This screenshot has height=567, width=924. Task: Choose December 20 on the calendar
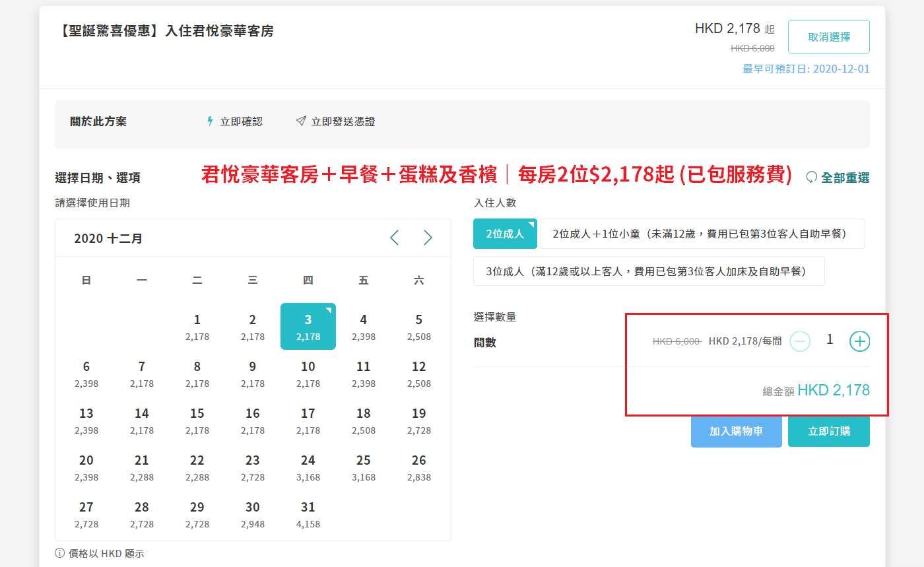tap(86, 467)
